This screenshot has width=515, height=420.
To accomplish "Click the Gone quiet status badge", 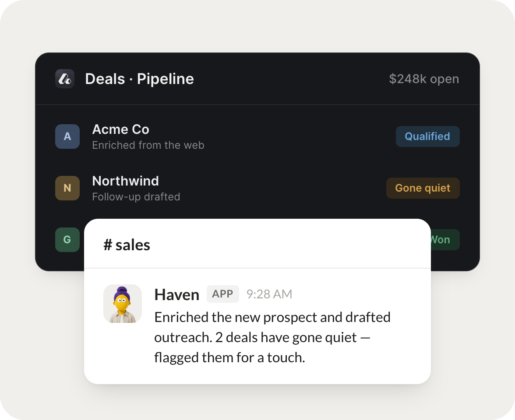I will pos(423,188).
